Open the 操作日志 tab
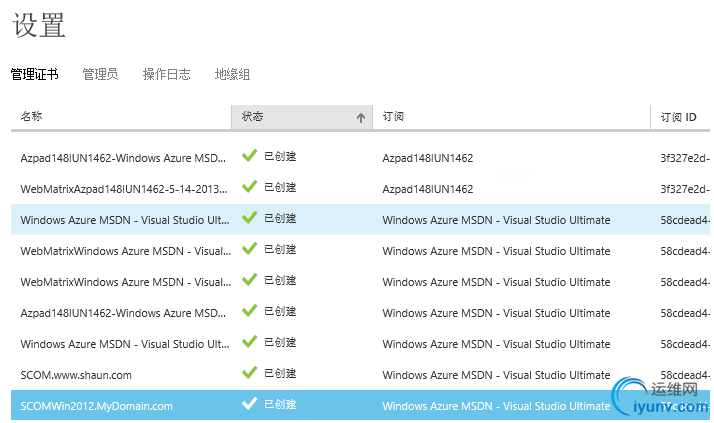714x423 pixels. pos(166,74)
